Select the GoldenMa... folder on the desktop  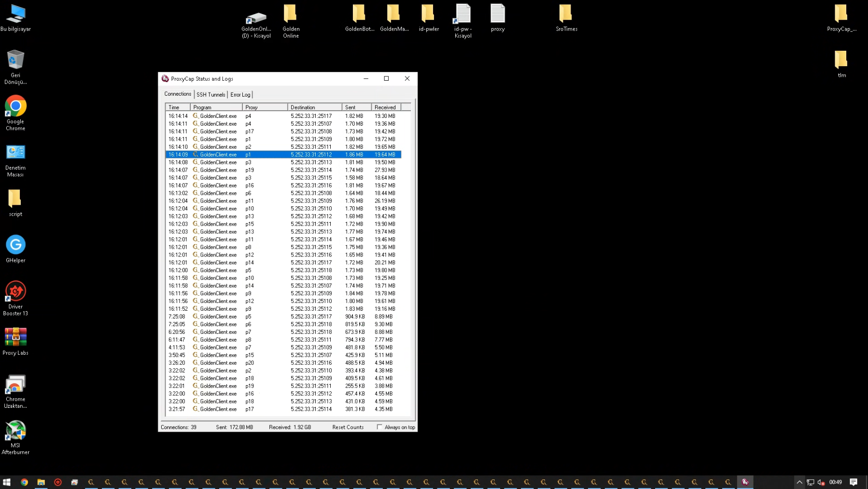pos(394,18)
